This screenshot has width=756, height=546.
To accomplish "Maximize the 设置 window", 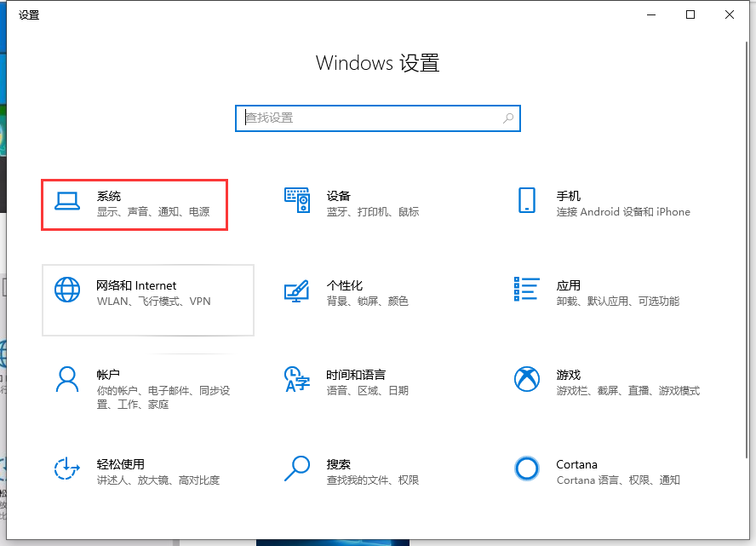I will point(690,14).
